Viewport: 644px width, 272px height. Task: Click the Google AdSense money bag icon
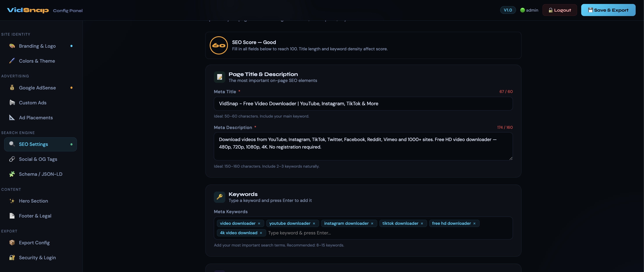tap(12, 88)
